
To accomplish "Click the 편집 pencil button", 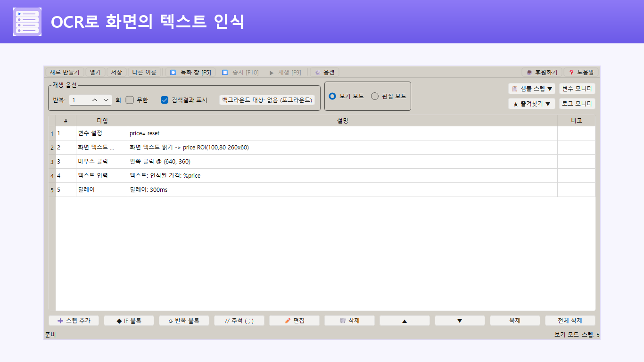I will coord(294,321).
